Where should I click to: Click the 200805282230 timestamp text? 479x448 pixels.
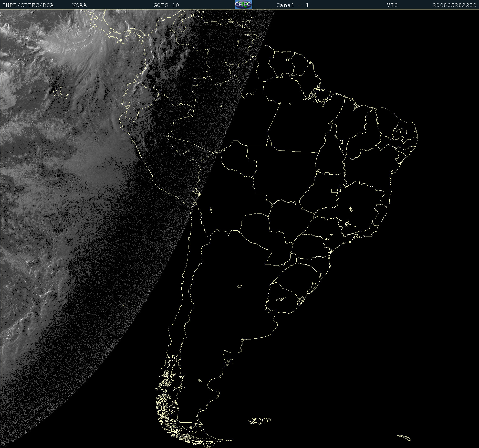pyautogui.click(x=454, y=5)
